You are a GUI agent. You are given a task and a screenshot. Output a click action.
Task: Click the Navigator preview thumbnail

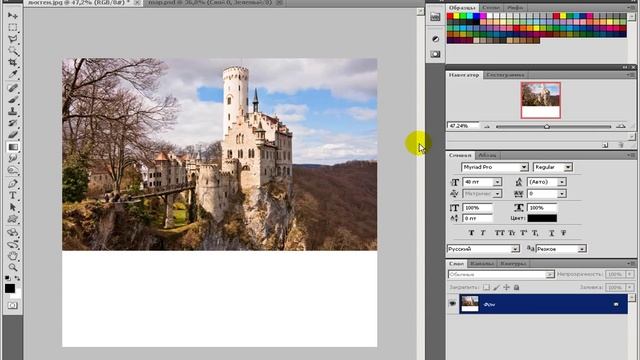point(540,100)
